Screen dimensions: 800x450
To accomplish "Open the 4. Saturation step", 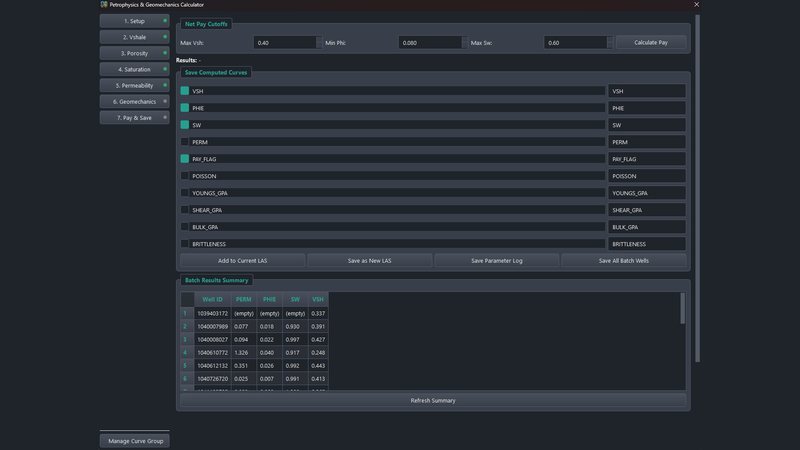I will [134, 69].
